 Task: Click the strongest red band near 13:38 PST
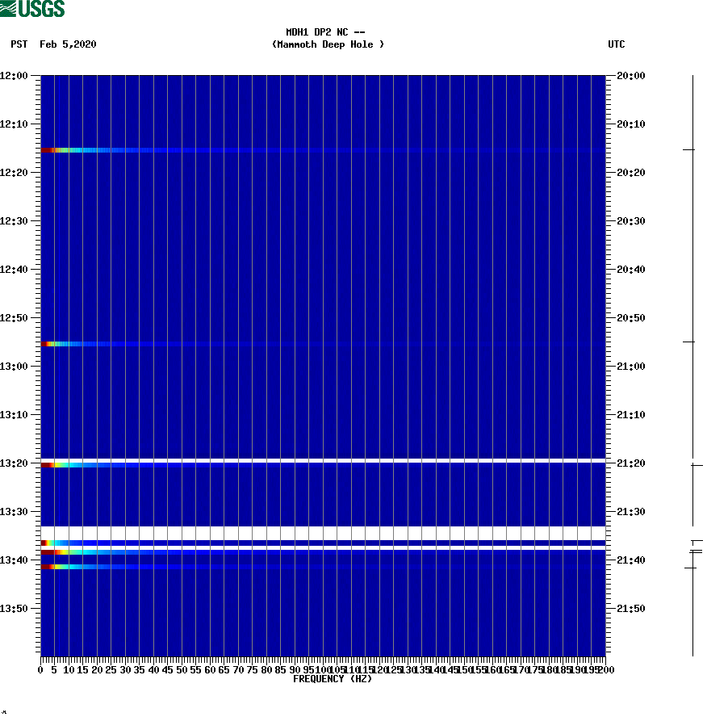[48, 553]
